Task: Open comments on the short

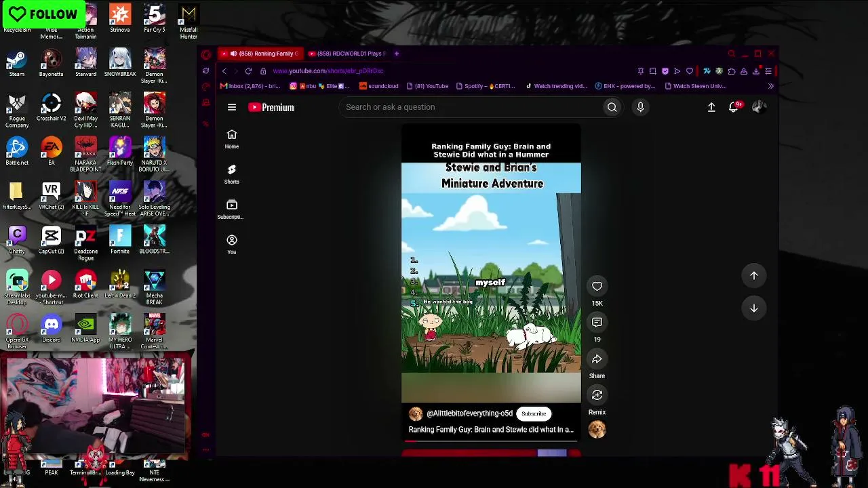Action: (x=597, y=322)
